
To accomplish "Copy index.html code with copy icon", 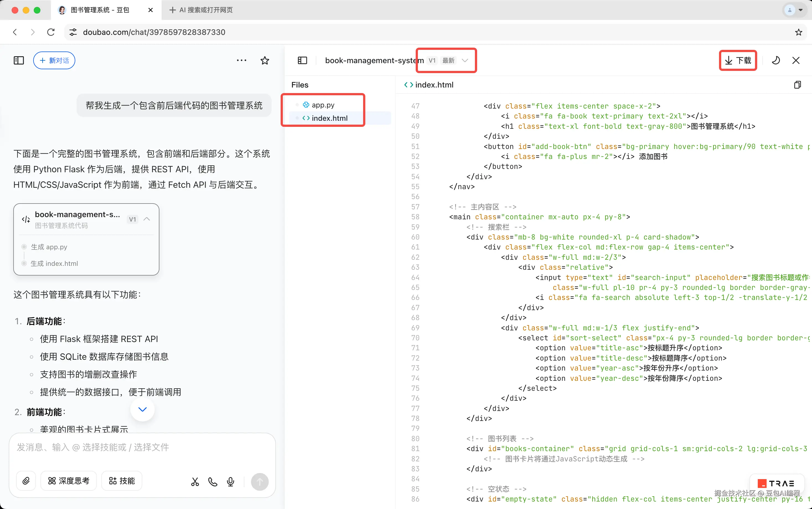I will tap(797, 85).
